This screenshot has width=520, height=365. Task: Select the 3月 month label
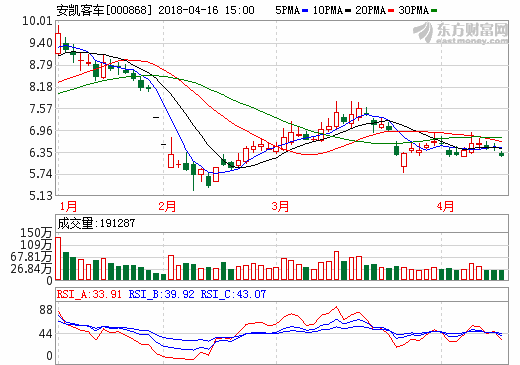(280, 206)
